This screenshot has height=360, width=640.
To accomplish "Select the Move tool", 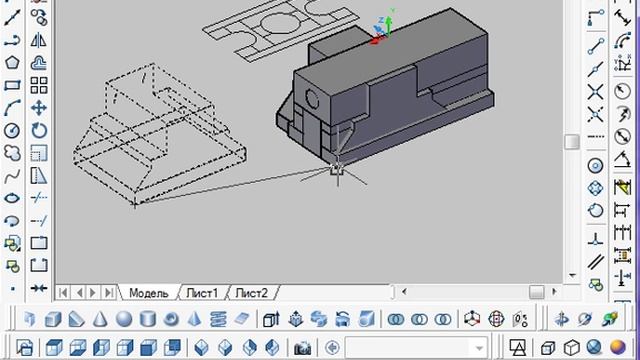I will click(x=39, y=108).
